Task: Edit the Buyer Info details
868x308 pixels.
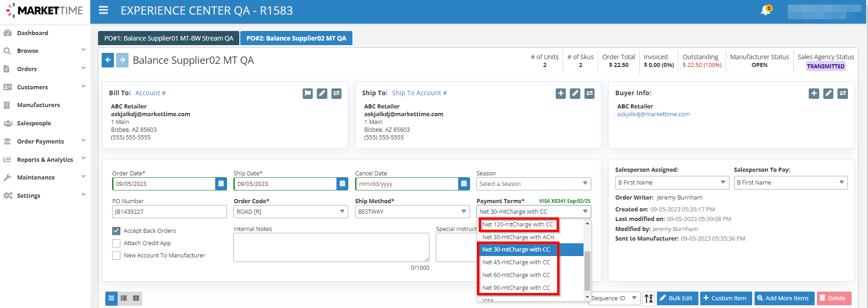Action: [x=828, y=93]
